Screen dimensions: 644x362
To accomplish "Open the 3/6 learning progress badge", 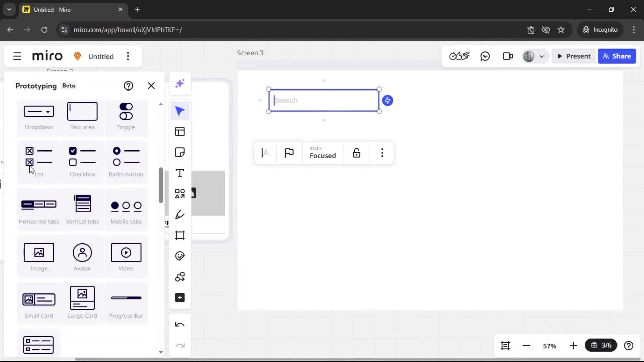I will 601,345.
